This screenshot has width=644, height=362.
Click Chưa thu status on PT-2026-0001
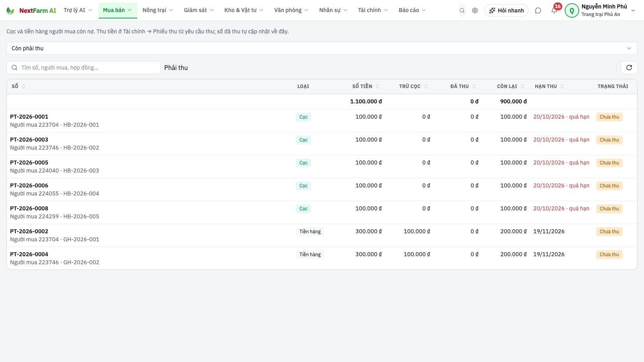[x=609, y=117]
